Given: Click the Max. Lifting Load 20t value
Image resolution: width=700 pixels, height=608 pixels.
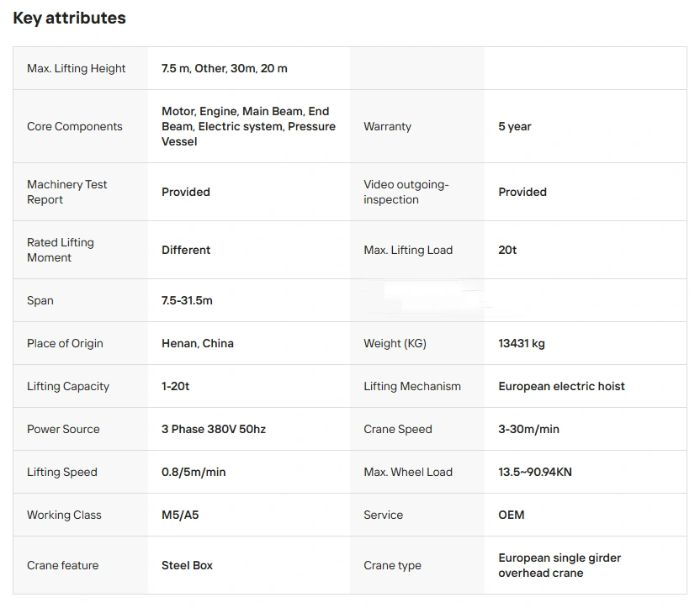Looking at the screenshot, I should pyautogui.click(x=507, y=250).
